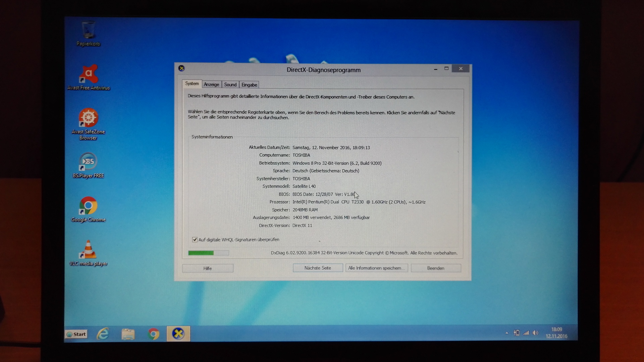Screen dimensions: 644x362
Task: Launch VLC media player shortcut
Action: [88, 250]
